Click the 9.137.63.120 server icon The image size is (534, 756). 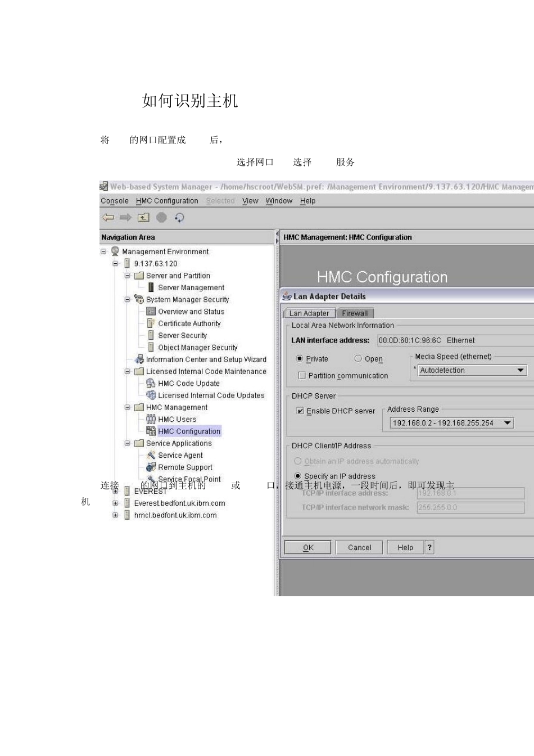(x=127, y=263)
